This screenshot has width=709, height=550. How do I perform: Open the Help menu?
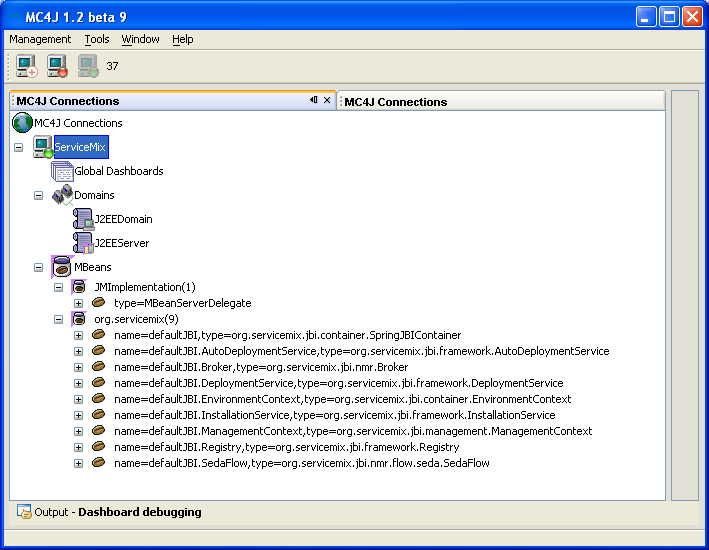[x=183, y=39]
